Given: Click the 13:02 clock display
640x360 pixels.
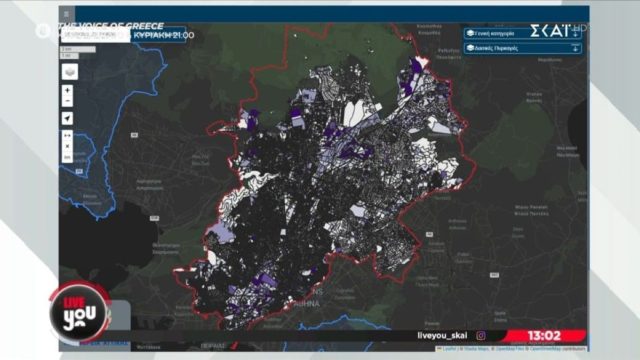Looking at the screenshot, I should point(544,336).
